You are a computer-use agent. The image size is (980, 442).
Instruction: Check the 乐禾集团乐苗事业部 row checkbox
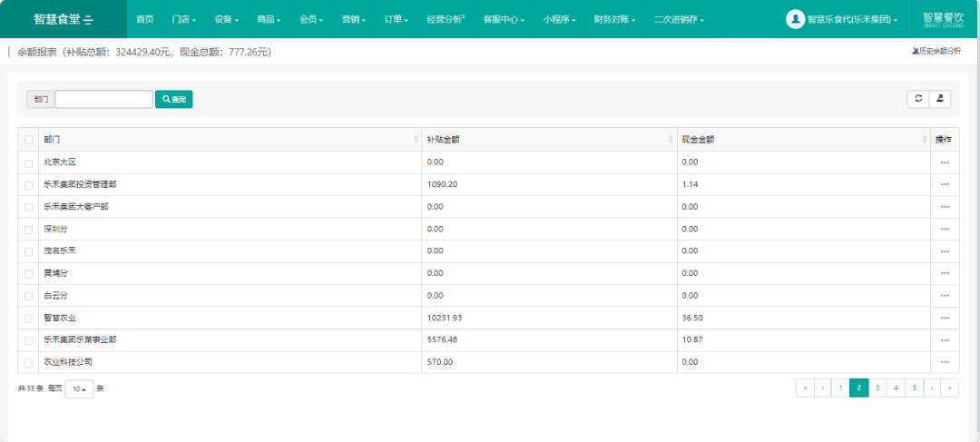coord(28,340)
